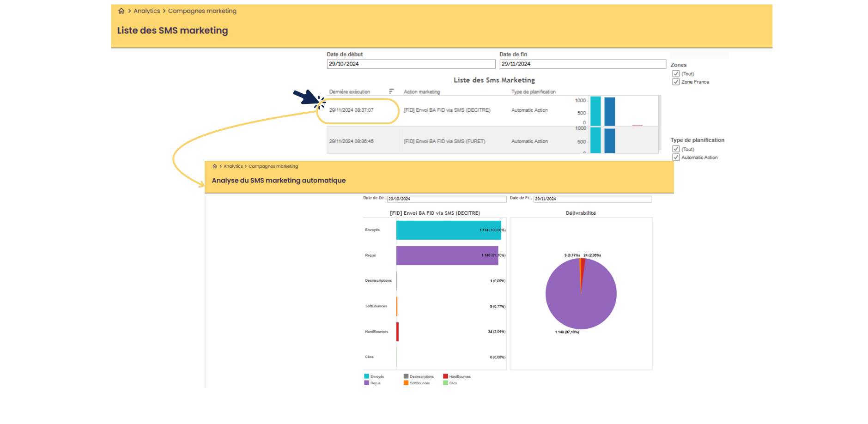Open Campagnes marketing breadcrumb in top header
The image size is (868, 424).
pyautogui.click(x=202, y=11)
